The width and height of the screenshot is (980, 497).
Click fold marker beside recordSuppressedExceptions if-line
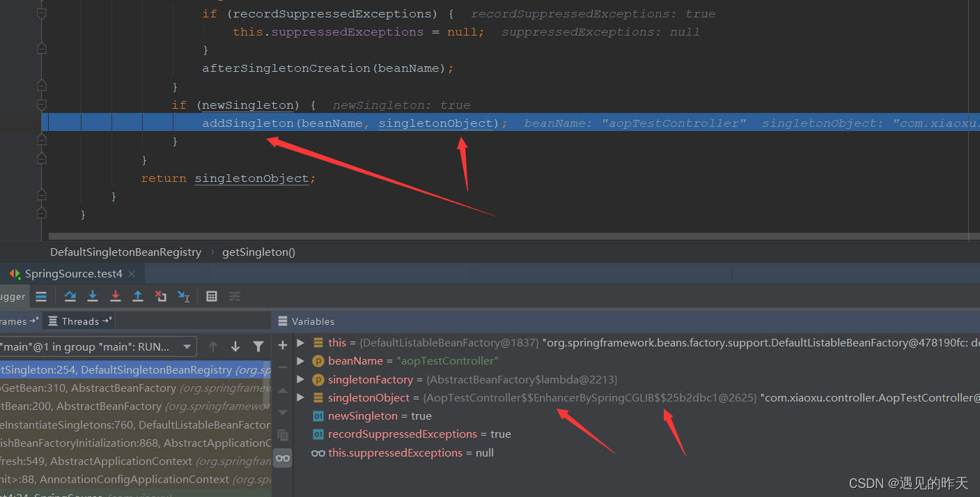click(42, 14)
